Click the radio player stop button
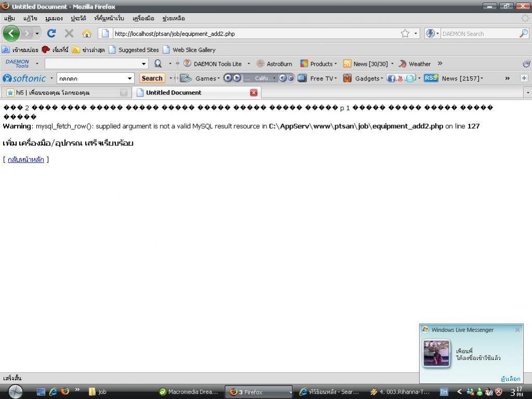The width and height of the screenshot is (532, 399). 228,78
